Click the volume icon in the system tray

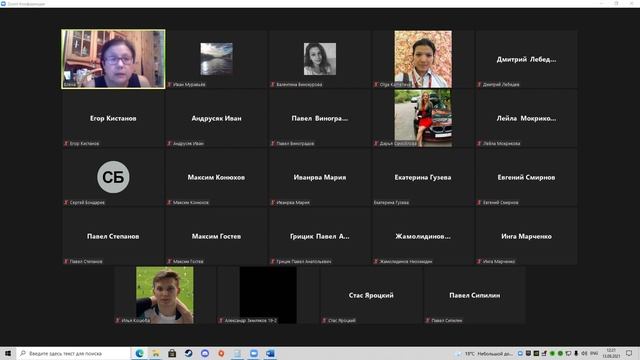click(x=584, y=353)
